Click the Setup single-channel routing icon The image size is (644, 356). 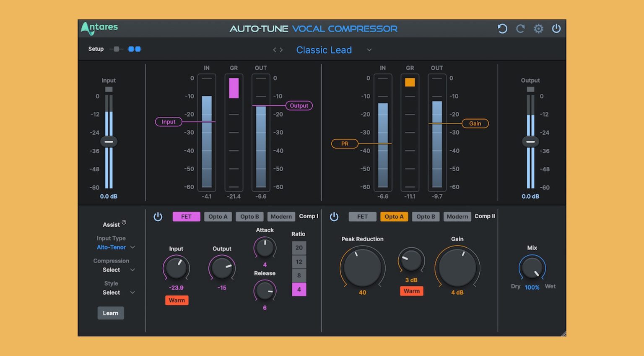(116, 49)
